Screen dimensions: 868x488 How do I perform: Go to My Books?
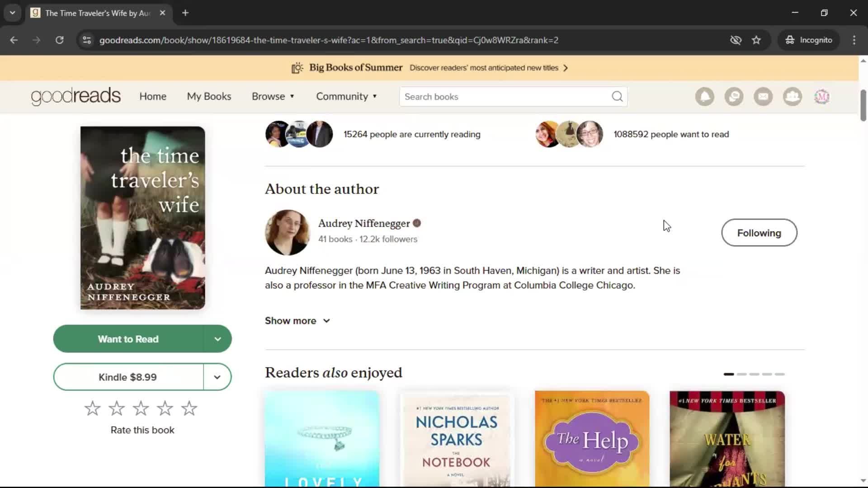click(x=209, y=97)
